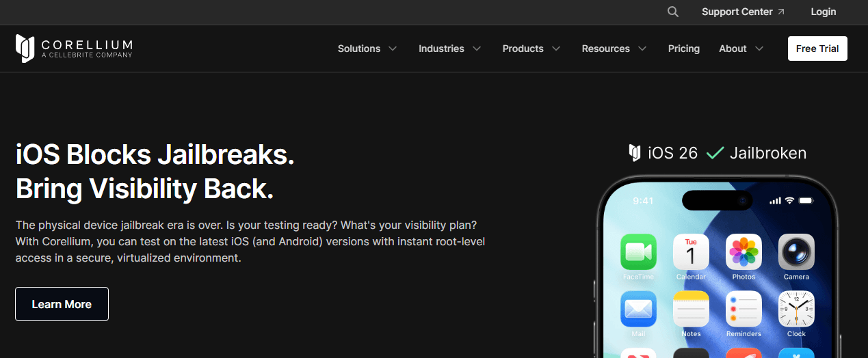
Task: Click the Corellium shield beside iOS 26
Action: [635, 152]
